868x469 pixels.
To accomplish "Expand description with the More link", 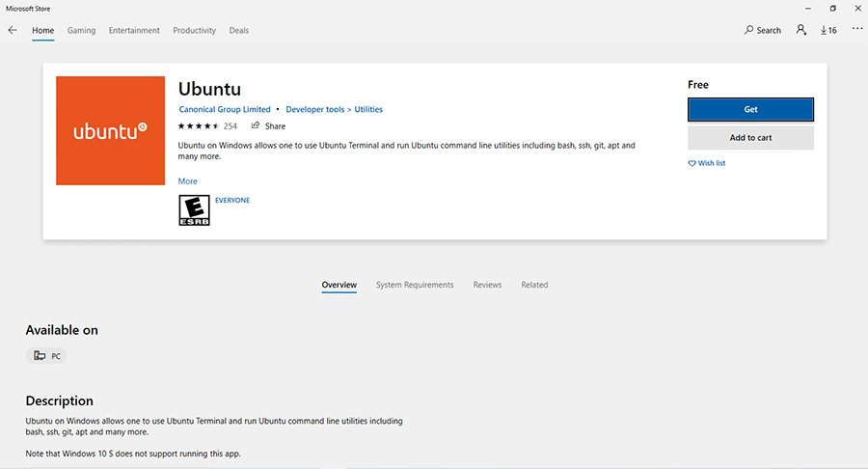I will (x=187, y=181).
